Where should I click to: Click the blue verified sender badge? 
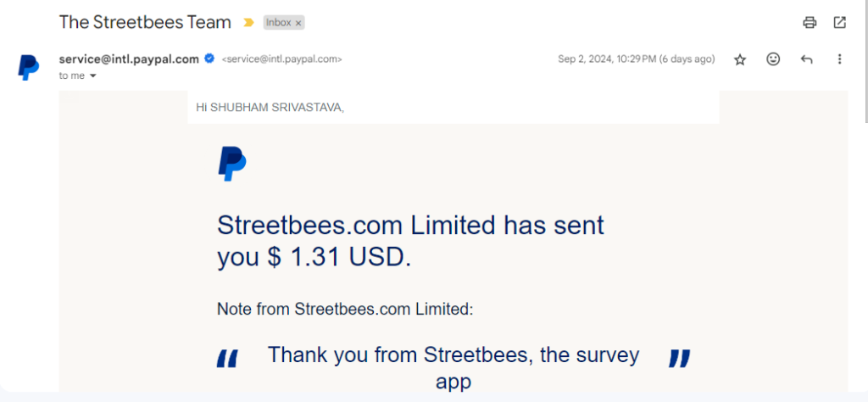(210, 59)
